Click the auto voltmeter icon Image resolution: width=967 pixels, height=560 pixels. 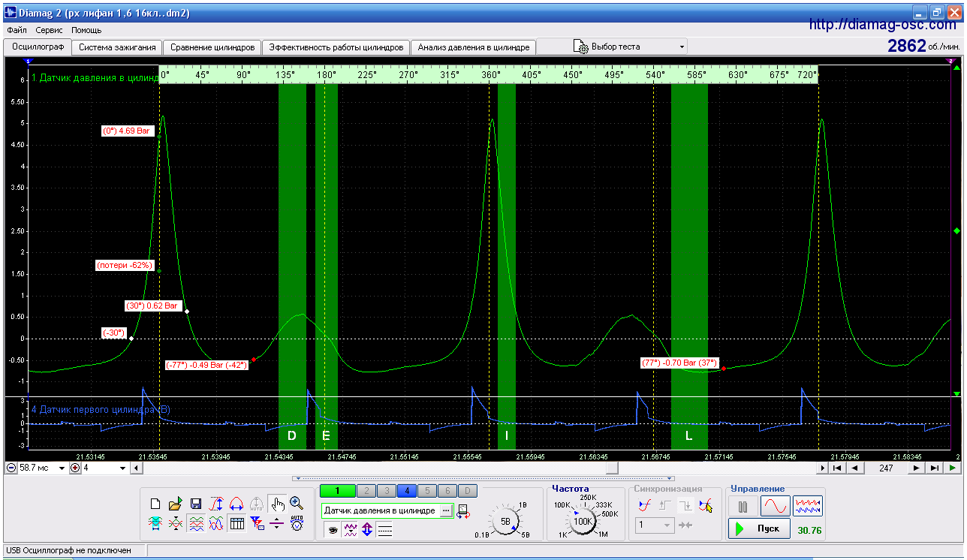(297, 523)
